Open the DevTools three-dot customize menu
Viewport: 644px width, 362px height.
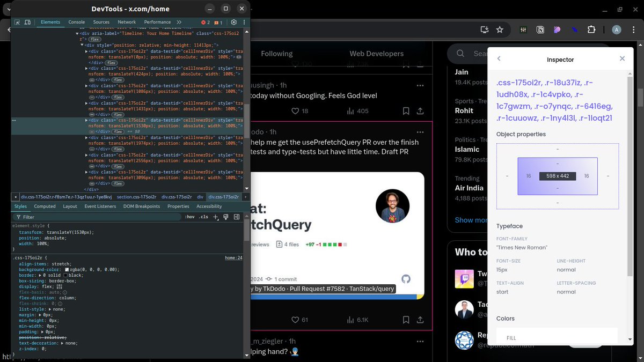(x=244, y=22)
